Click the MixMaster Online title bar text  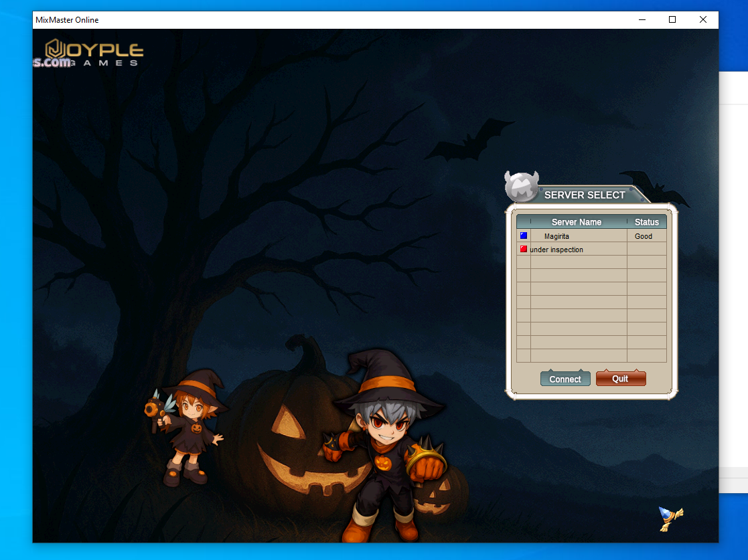(67, 20)
